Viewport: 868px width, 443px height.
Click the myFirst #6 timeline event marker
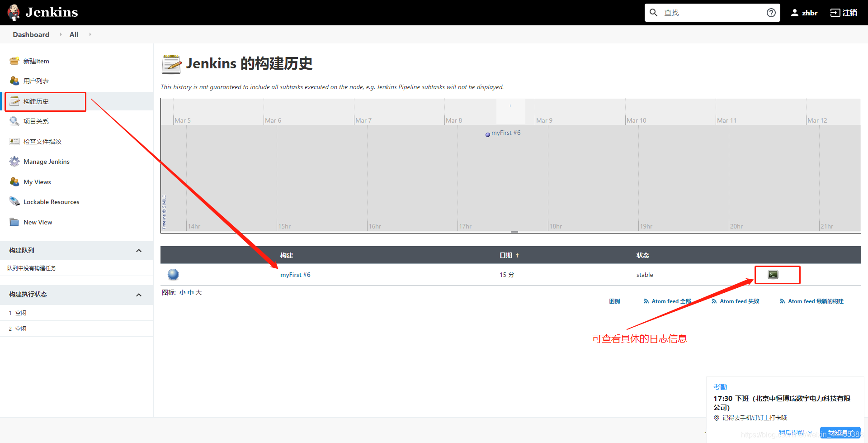(x=488, y=134)
